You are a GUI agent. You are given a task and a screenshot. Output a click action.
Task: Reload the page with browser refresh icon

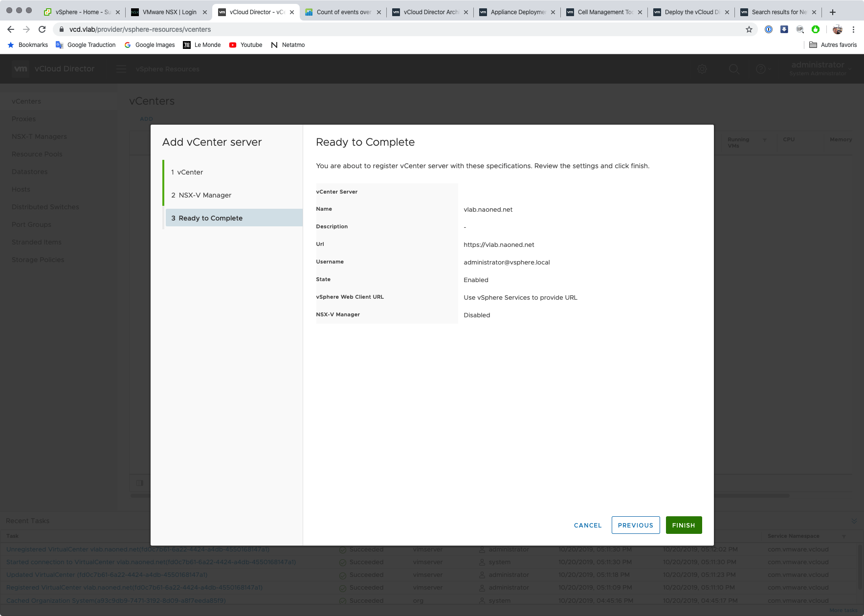coord(42,29)
